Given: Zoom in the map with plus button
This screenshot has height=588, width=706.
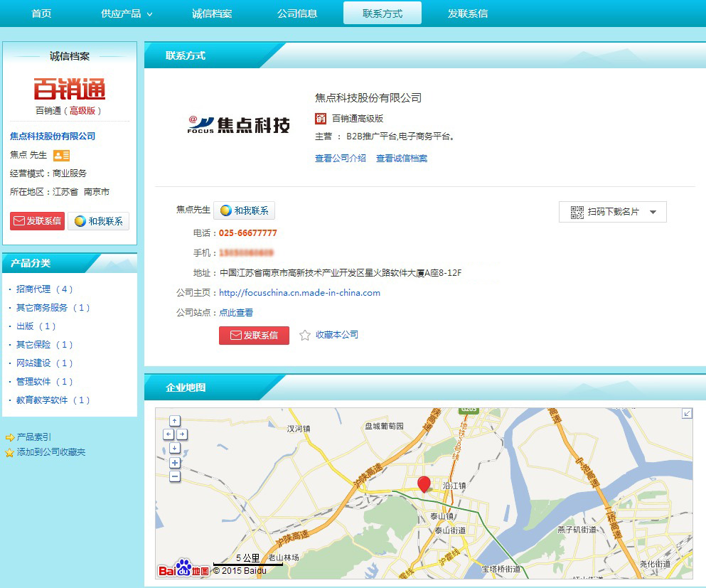Looking at the screenshot, I should tap(175, 462).
